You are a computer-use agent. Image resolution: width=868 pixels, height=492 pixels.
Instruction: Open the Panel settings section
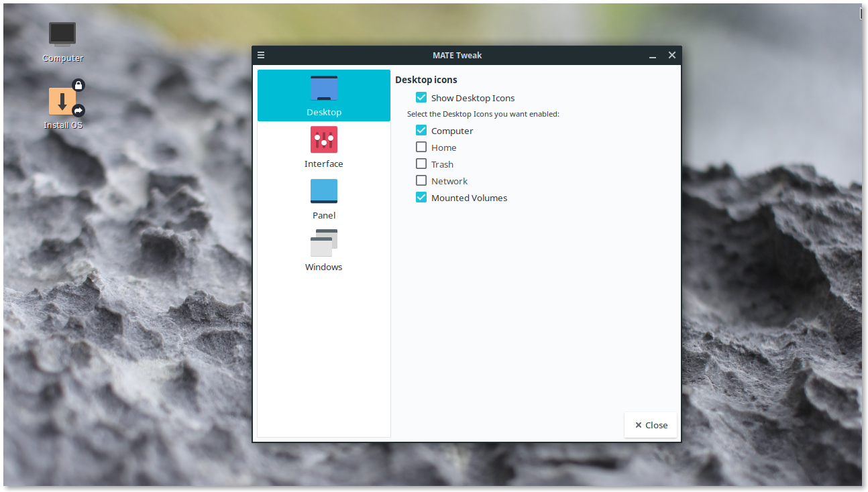click(x=324, y=199)
